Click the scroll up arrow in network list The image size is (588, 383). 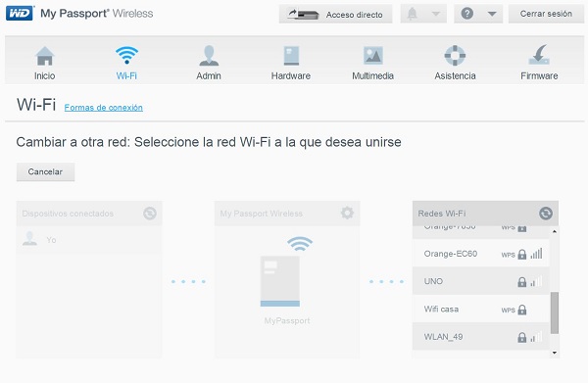(555, 231)
